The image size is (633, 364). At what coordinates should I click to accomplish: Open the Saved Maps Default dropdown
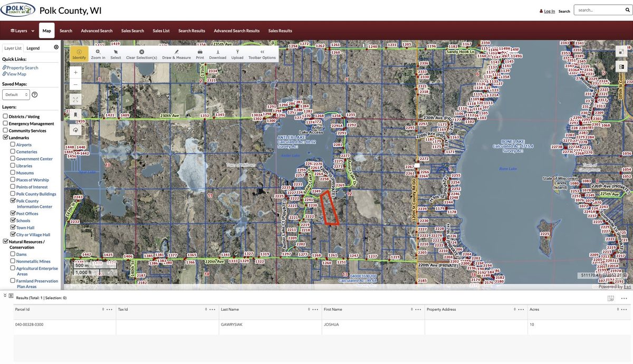(x=16, y=94)
